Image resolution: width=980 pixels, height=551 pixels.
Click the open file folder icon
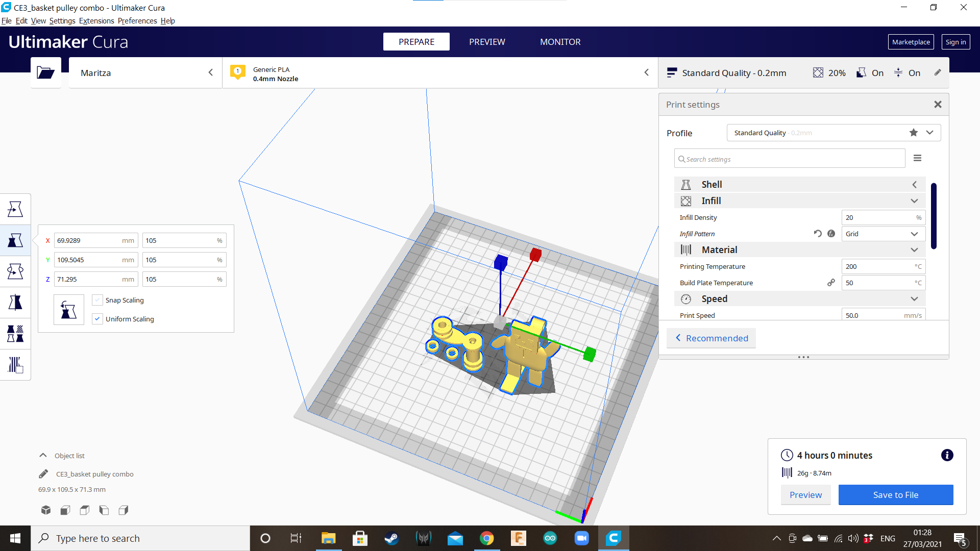[x=45, y=72]
